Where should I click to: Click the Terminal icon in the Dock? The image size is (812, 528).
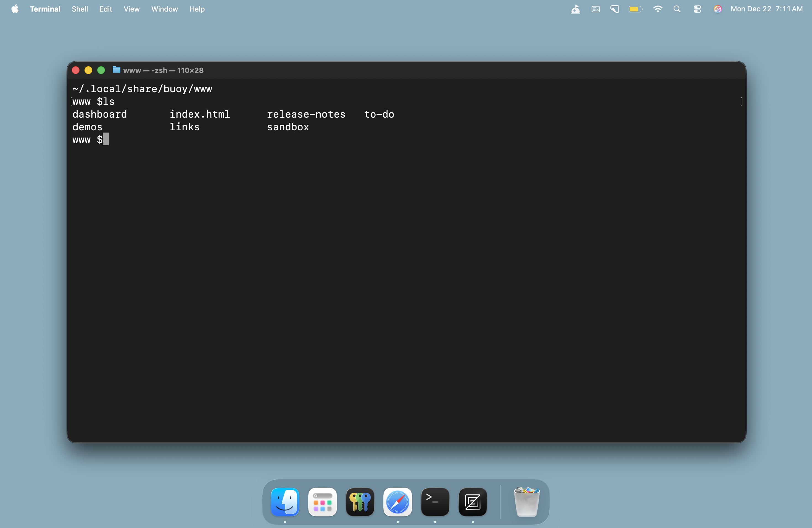tap(435, 502)
